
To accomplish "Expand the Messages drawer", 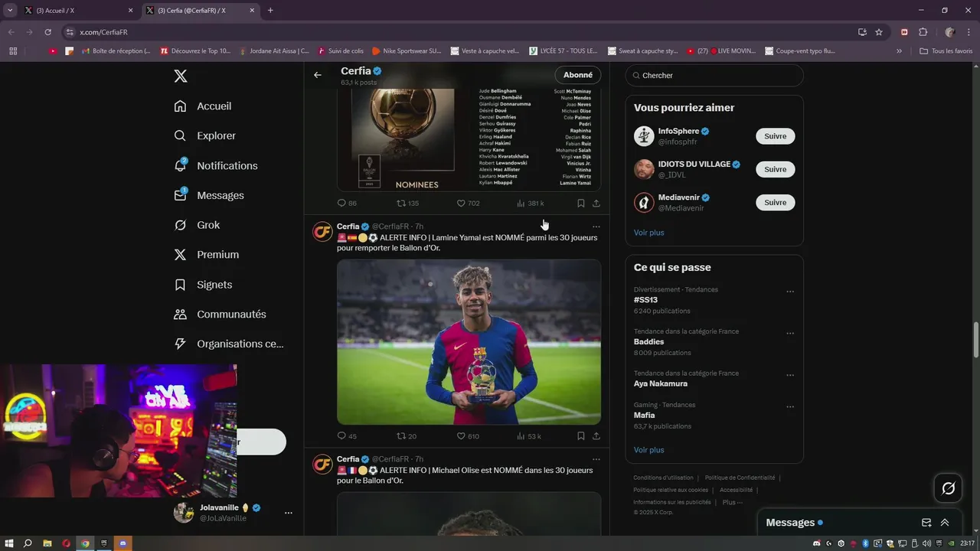I will click(x=945, y=523).
